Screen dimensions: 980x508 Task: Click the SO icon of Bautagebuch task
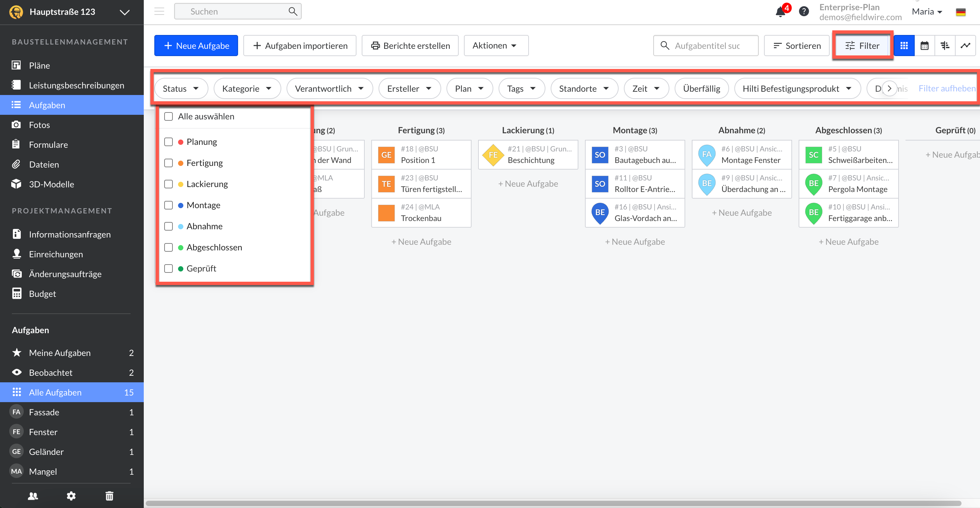click(600, 155)
